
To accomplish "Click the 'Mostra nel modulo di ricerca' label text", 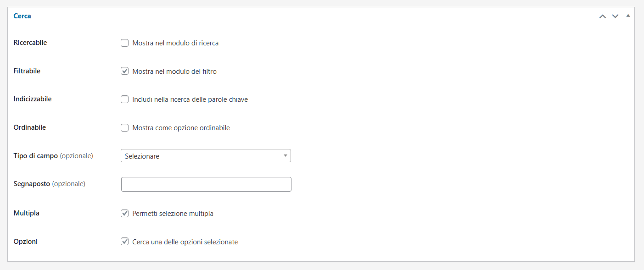I will [175, 43].
